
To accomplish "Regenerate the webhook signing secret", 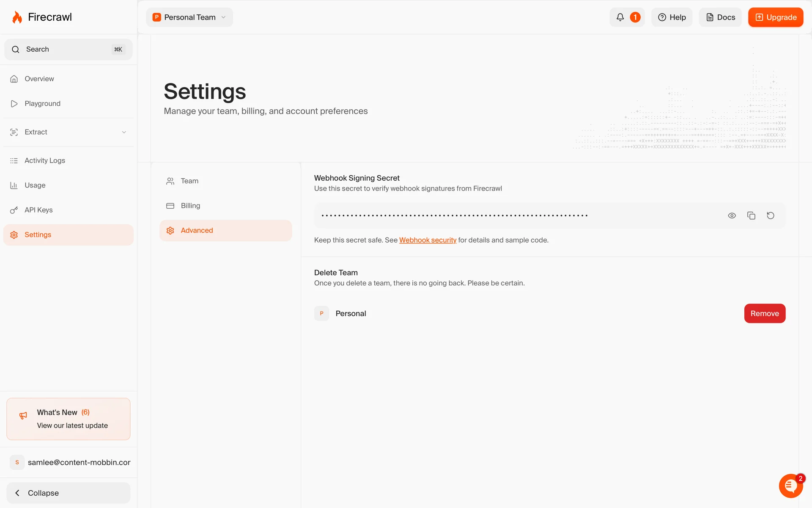I will [x=771, y=215].
